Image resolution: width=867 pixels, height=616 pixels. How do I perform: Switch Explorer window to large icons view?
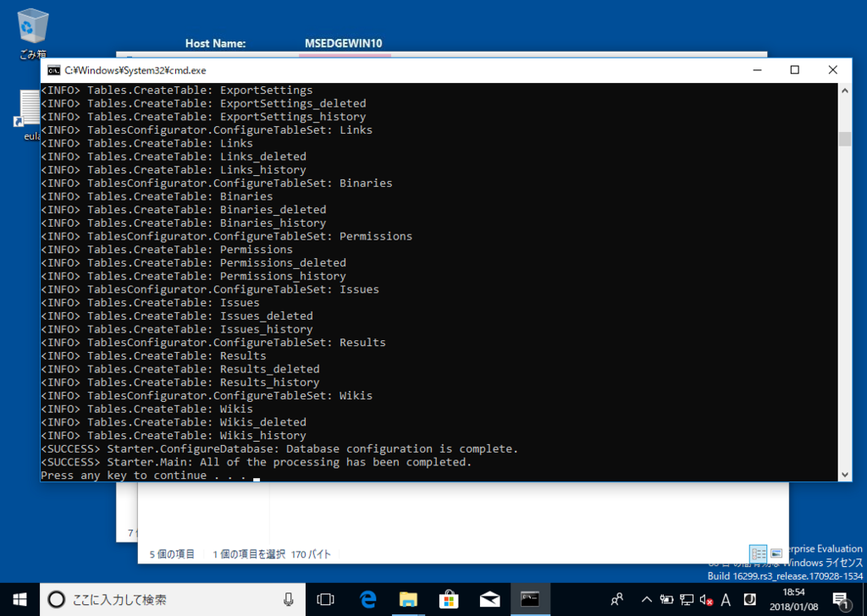[776, 553]
